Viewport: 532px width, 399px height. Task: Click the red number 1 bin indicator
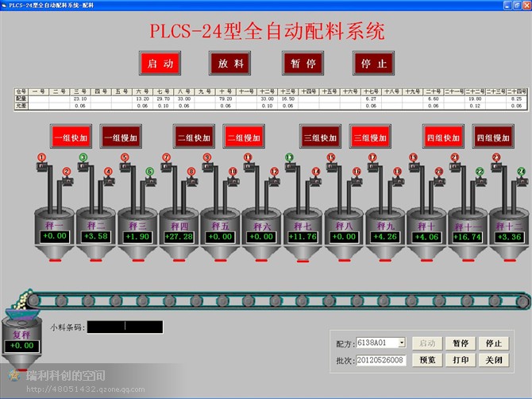pos(41,157)
